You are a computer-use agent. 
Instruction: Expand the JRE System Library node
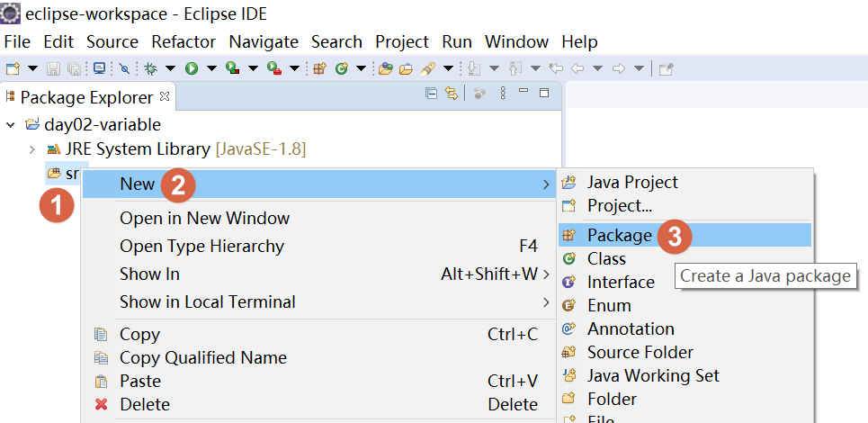(32, 148)
